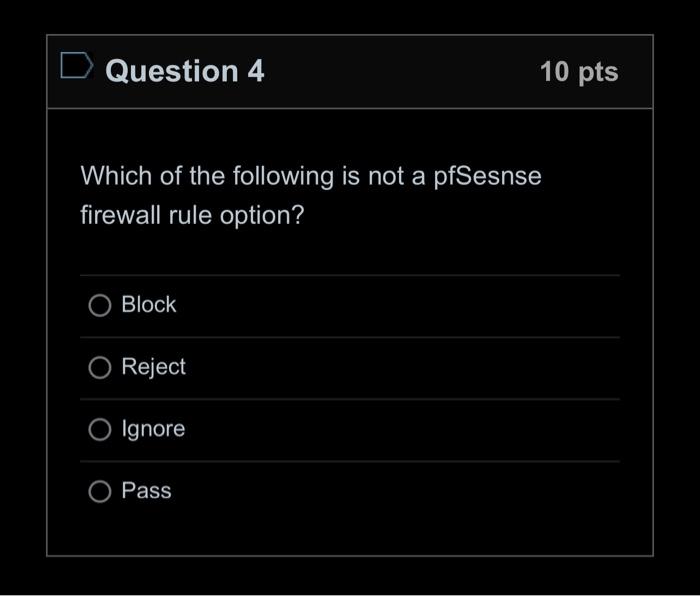Click the word "pfSesnse" in the question
This screenshot has width=700, height=596.
(488, 177)
